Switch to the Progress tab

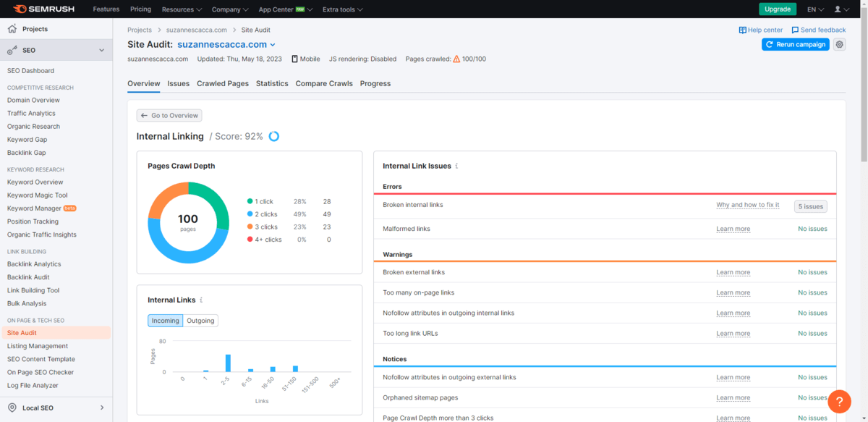[375, 84]
